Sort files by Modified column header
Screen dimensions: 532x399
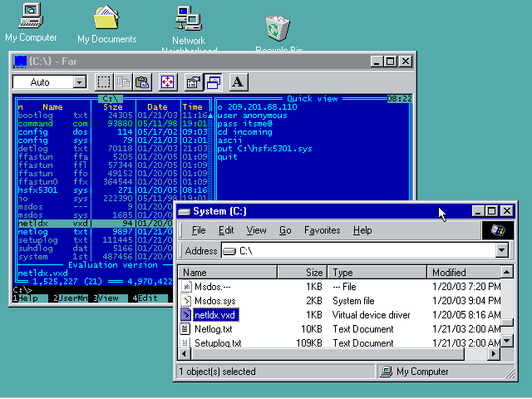(464, 273)
